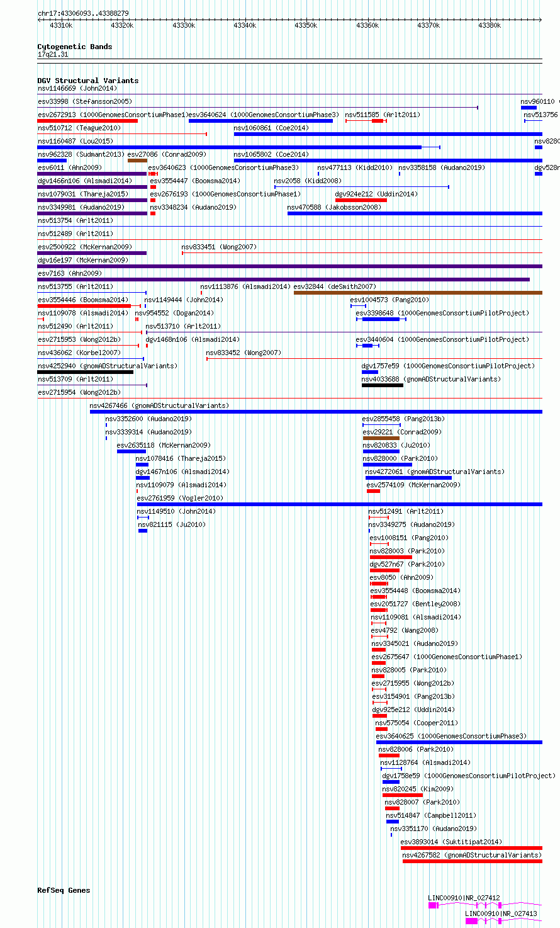Image resolution: width=560 pixels, height=928 pixels.
Task: Click the esv27086 (Conrad2009) brown bar
Action: point(137,161)
